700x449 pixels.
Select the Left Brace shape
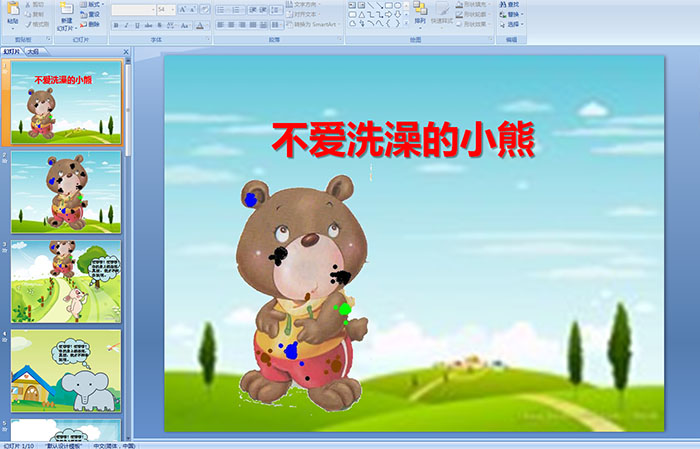(x=388, y=23)
